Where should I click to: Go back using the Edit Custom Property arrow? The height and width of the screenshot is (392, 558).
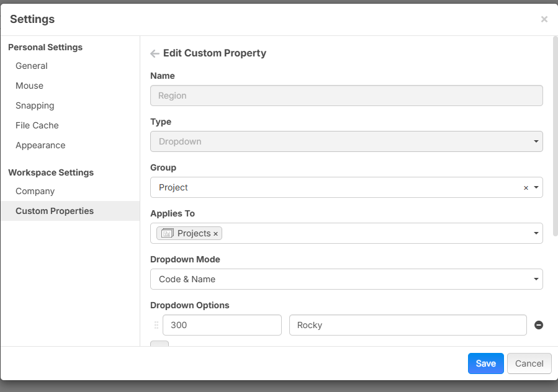pyautogui.click(x=155, y=54)
